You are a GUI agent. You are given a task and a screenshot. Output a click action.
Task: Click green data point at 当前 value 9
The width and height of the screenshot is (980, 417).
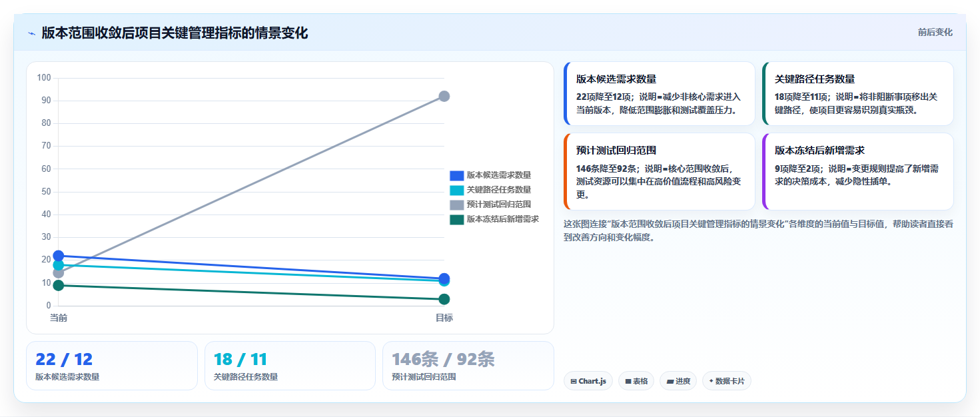coord(59,285)
